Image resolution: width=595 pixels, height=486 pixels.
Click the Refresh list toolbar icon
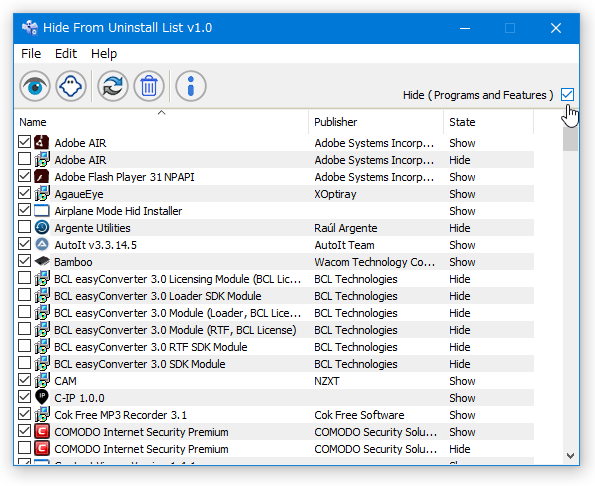113,86
